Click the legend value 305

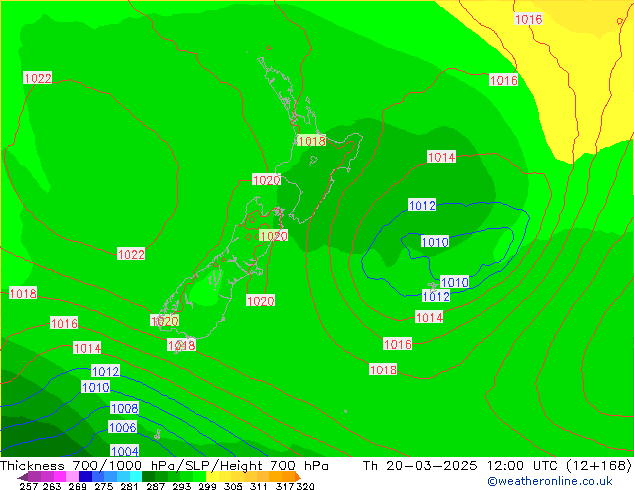point(233,486)
